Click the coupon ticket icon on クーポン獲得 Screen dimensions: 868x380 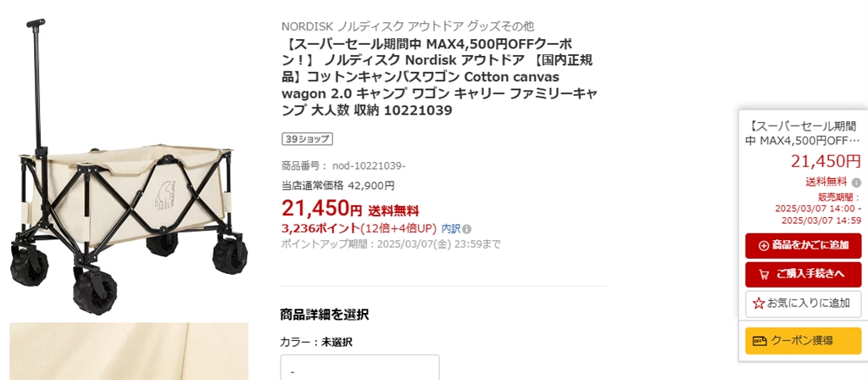click(x=759, y=340)
